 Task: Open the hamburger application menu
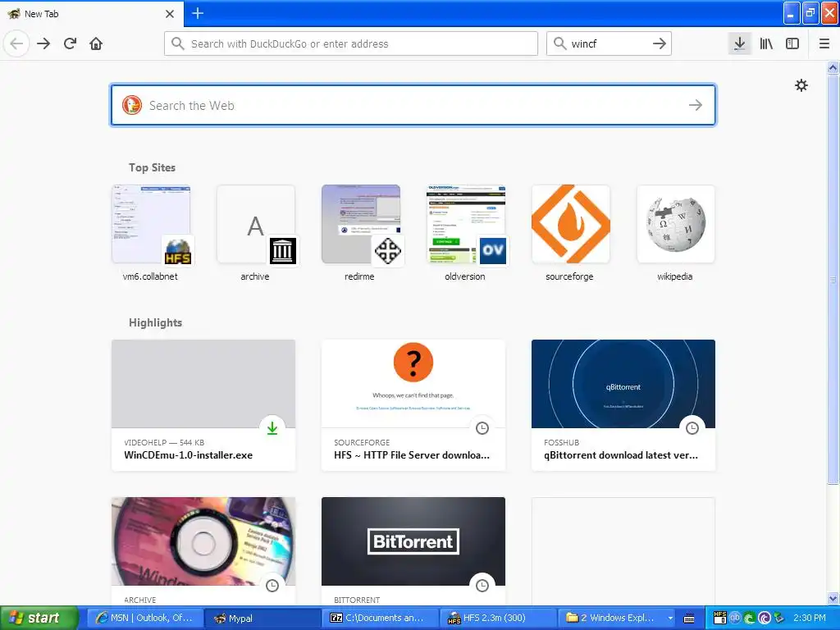[x=824, y=43]
